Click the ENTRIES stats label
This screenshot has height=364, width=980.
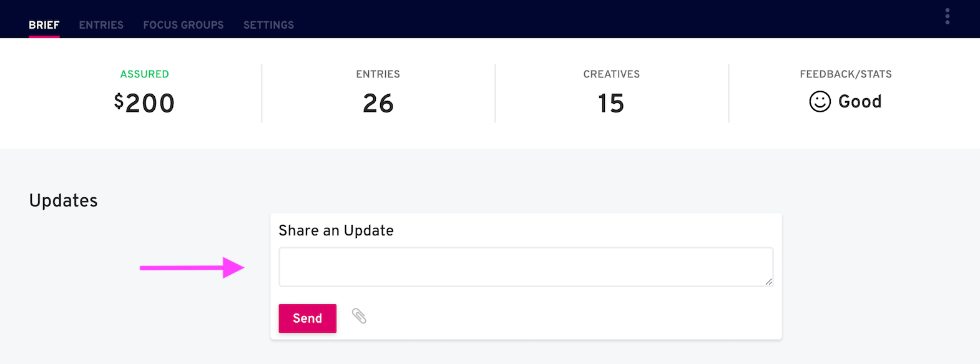click(378, 74)
